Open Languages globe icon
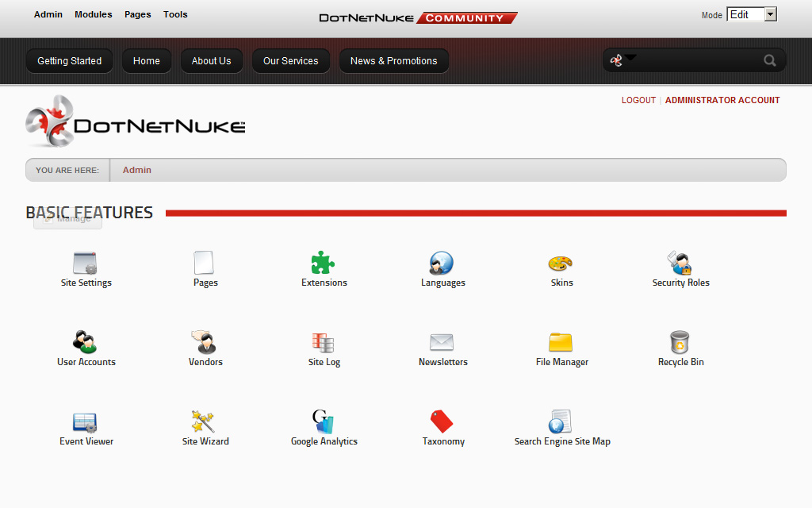This screenshot has width=812, height=508. pos(442,264)
